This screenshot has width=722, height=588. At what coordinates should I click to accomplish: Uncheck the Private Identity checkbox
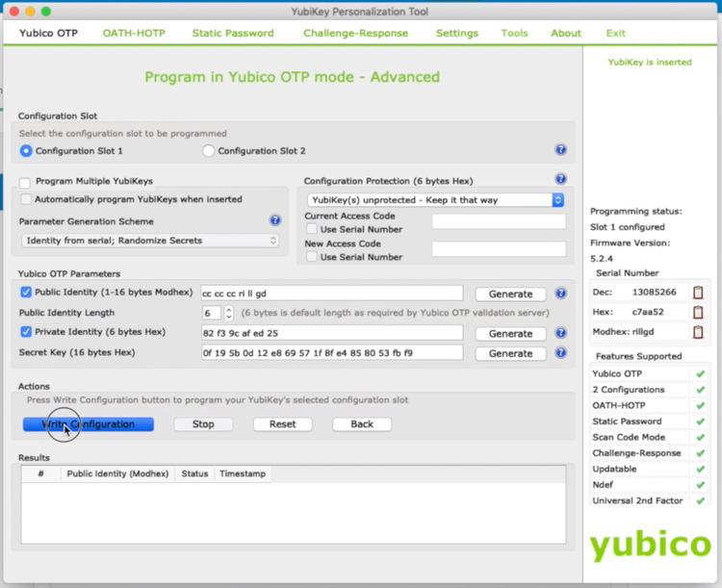tap(26, 331)
